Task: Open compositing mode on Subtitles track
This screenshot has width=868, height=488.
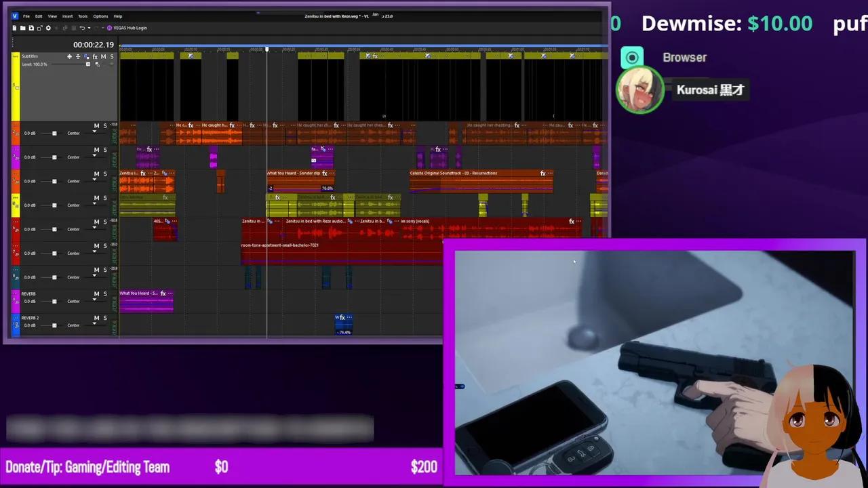Action: [86, 56]
